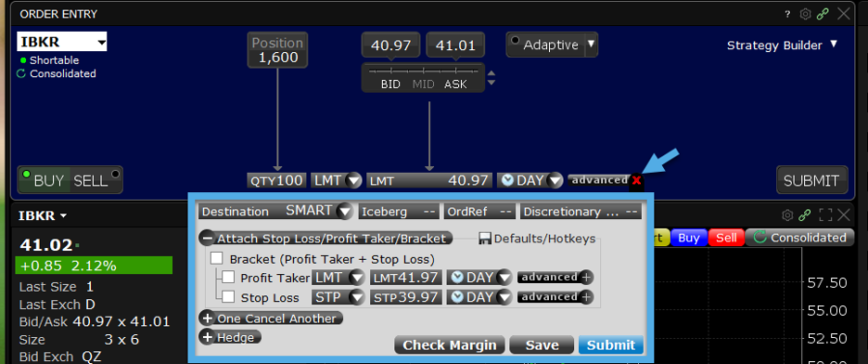868x364 pixels.
Task: Open Adaptive dropdown arrow
Action: 592,44
